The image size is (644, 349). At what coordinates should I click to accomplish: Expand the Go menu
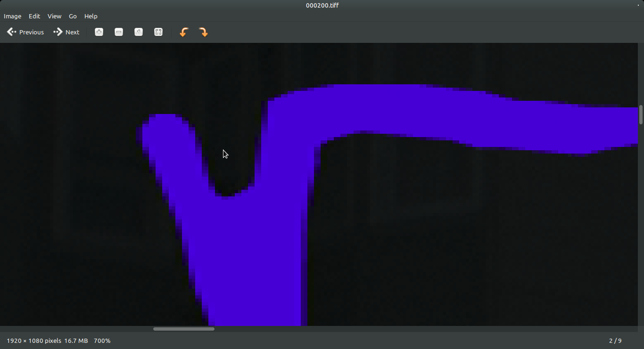[x=73, y=16]
